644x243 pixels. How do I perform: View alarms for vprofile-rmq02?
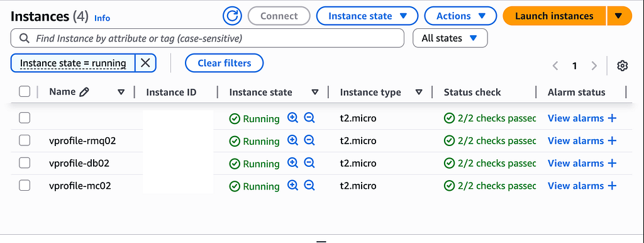pyautogui.click(x=576, y=141)
